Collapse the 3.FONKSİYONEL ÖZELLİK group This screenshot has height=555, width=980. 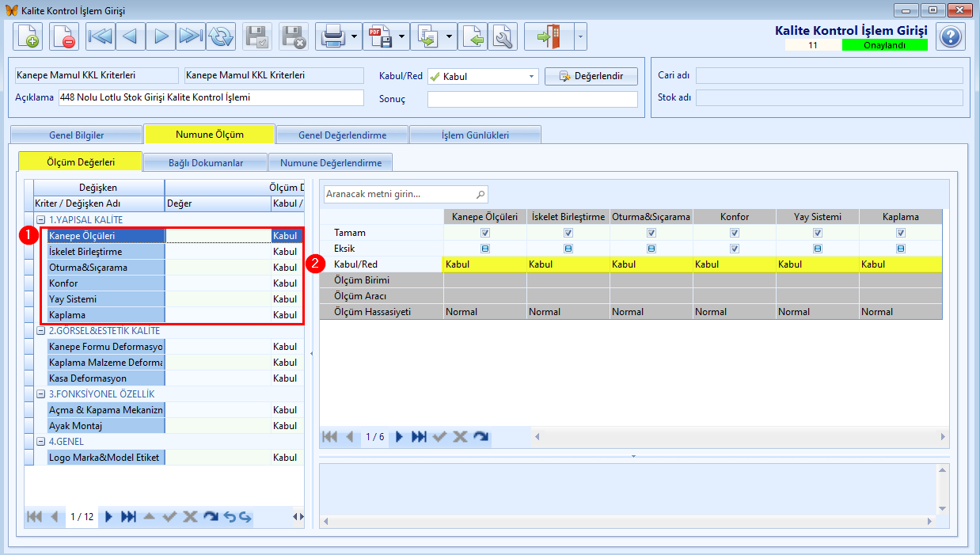tap(40, 393)
